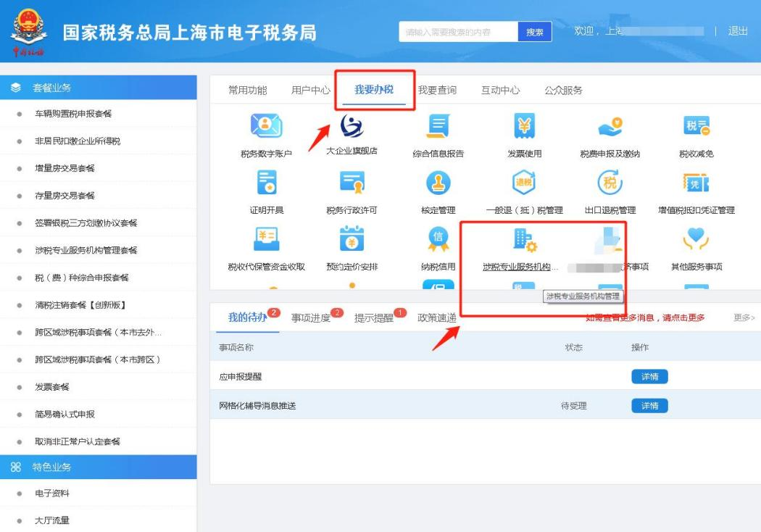Select 税（费）种综合申报套餐
Screen dimensions: 761x532
81,278
